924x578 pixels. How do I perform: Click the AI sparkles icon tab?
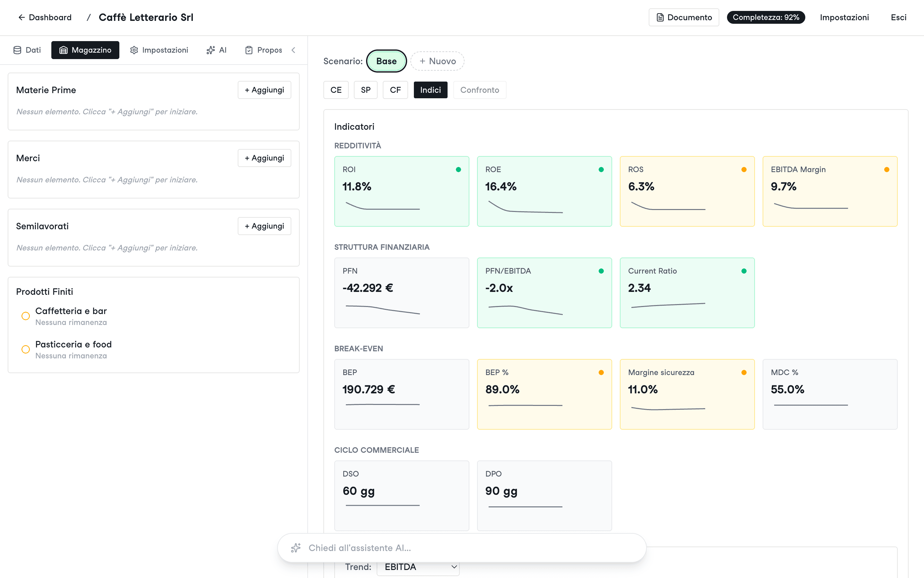(210, 50)
